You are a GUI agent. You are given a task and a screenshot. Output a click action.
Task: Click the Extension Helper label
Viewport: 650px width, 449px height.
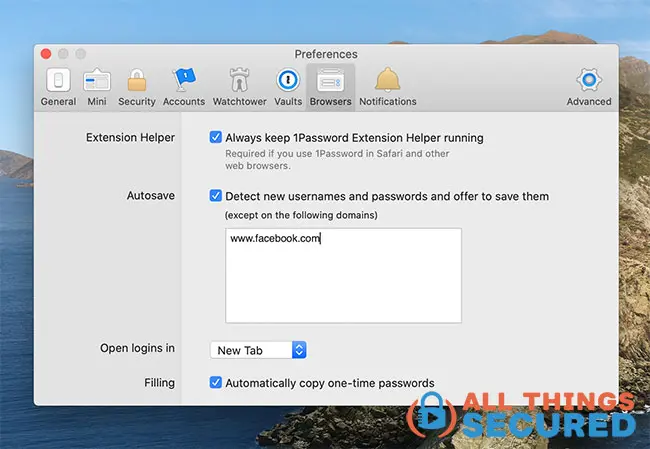[130, 137]
